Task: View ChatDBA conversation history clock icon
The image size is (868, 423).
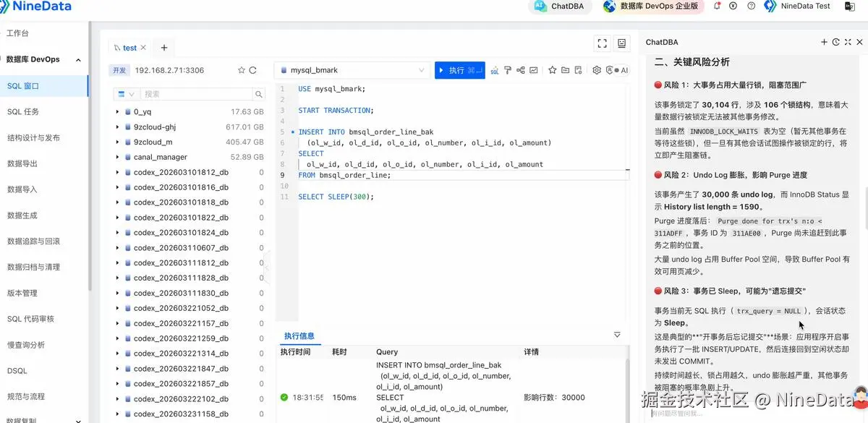Action: 836,42
